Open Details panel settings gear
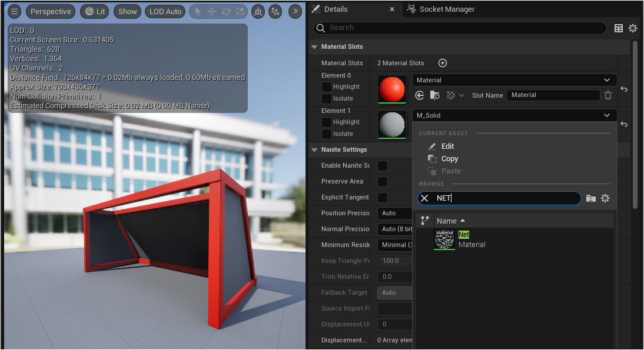The height and width of the screenshot is (350, 644). pos(633,28)
